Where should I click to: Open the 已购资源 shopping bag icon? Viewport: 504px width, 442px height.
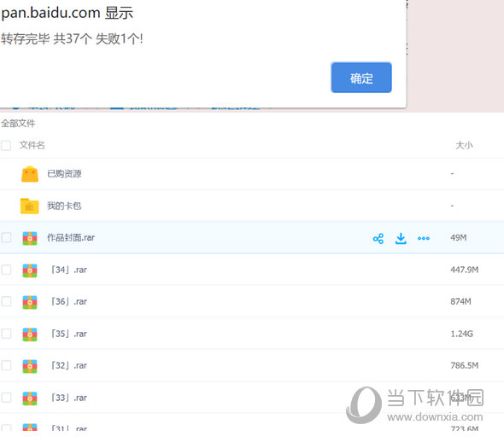tap(30, 174)
